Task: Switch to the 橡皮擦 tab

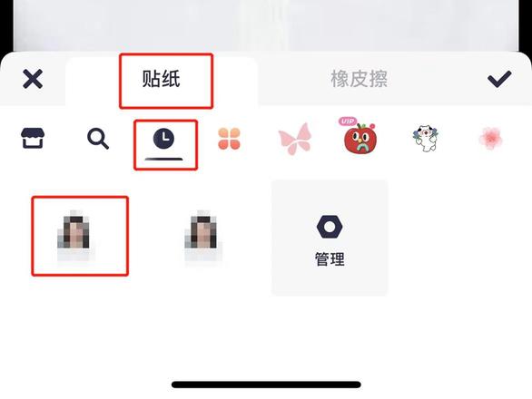Action: 359,79
